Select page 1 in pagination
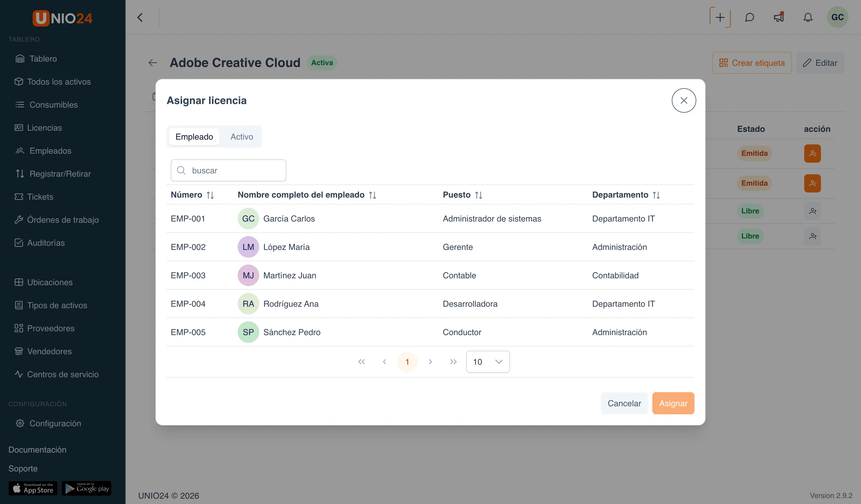This screenshot has width=861, height=504. click(407, 361)
